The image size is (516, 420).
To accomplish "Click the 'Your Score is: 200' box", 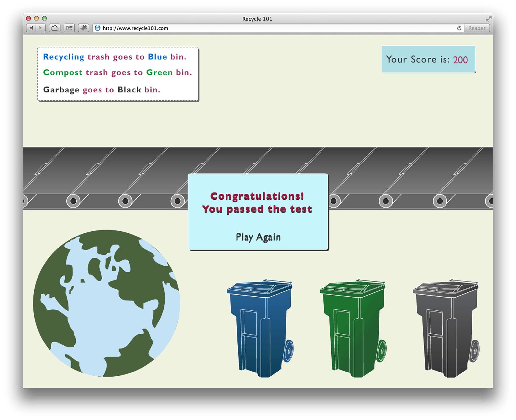I will pos(428,59).
